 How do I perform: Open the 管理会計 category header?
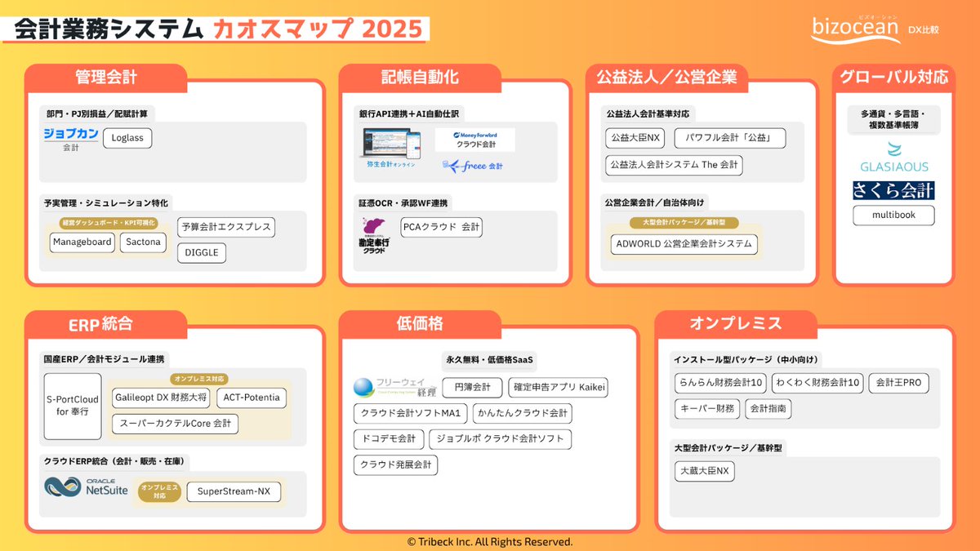[106, 77]
